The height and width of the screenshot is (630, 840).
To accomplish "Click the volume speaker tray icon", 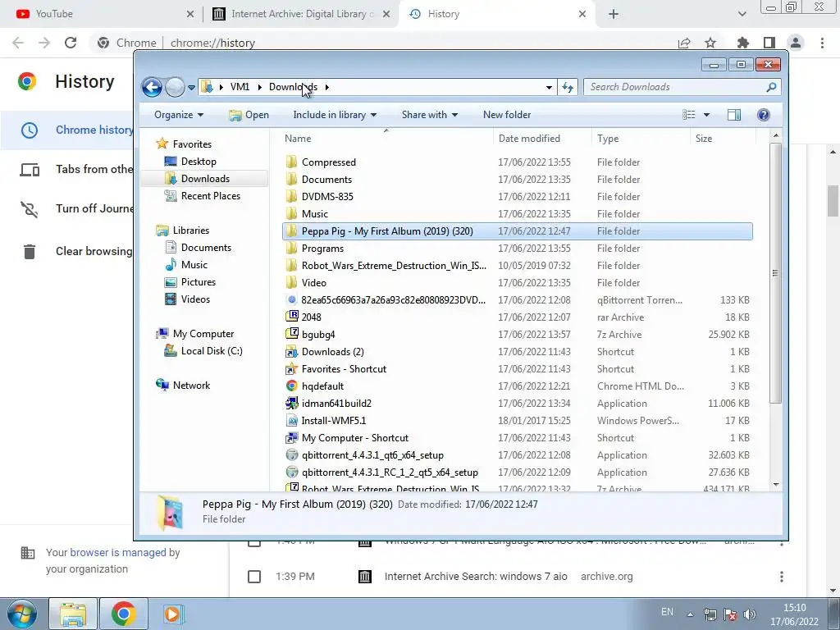I will [x=750, y=614].
